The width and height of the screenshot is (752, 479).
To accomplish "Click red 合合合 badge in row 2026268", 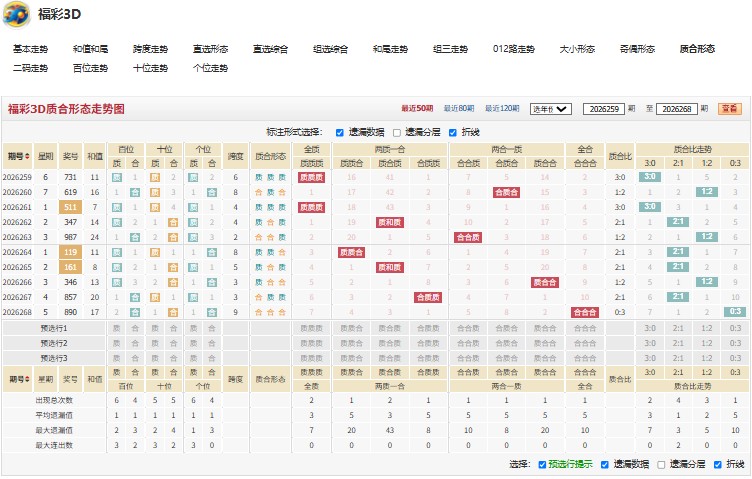I will pos(585,312).
